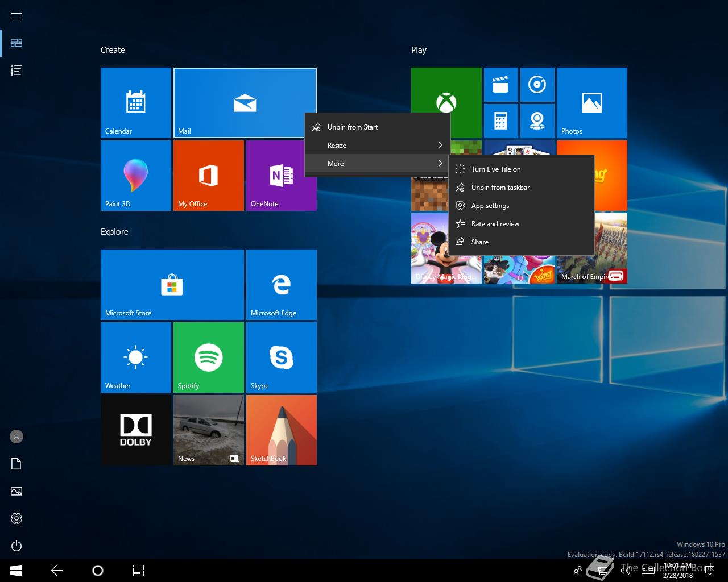Open Settings gear in sidebar
The width and height of the screenshot is (728, 582).
pos(16,518)
